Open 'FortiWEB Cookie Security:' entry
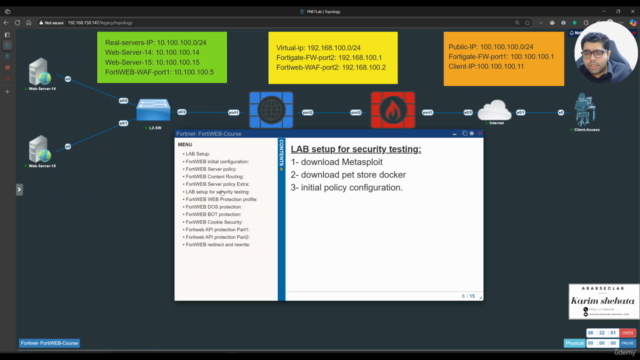The image size is (640, 360). point(214,222)
